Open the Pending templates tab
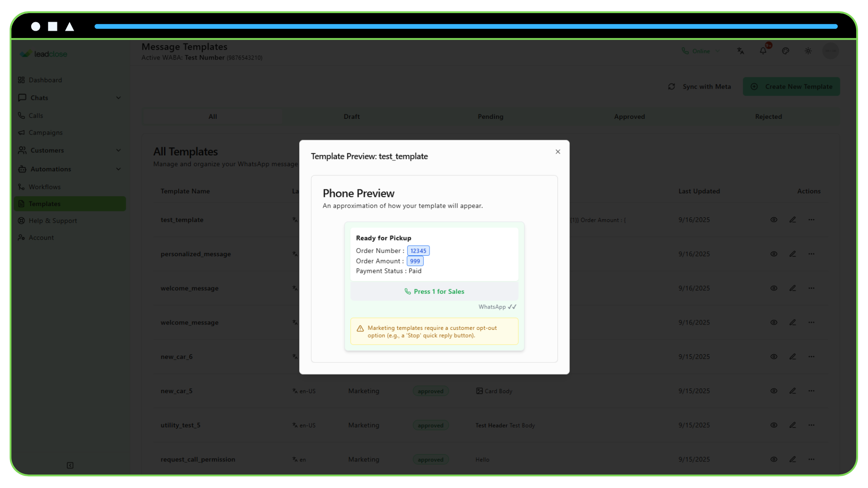The width and height of the screenshot is (868, 488). point(491,117)
